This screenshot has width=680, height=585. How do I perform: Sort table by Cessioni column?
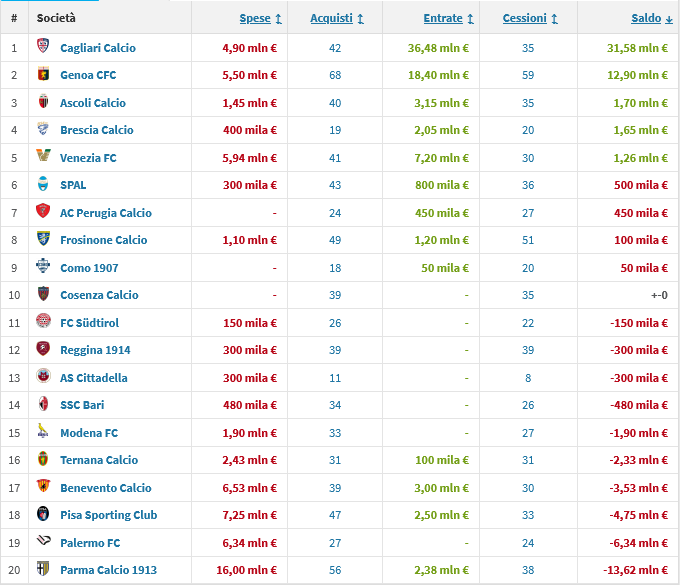click(530, 18)
